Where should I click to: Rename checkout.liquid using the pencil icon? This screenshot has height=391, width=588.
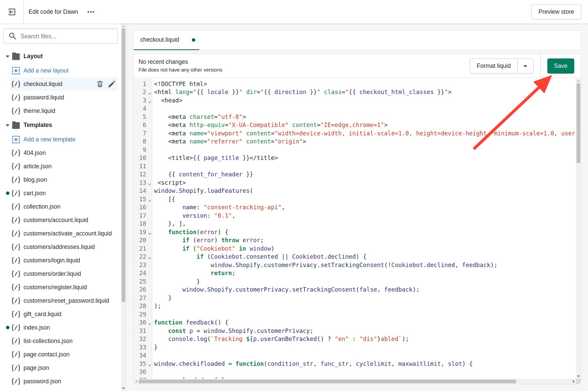point(112,84)
